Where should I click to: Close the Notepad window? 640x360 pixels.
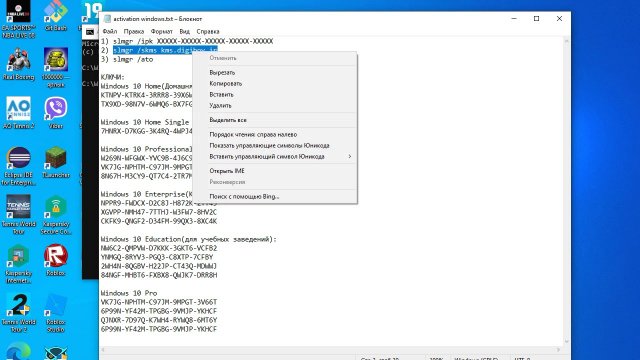[x=559, y=19]
